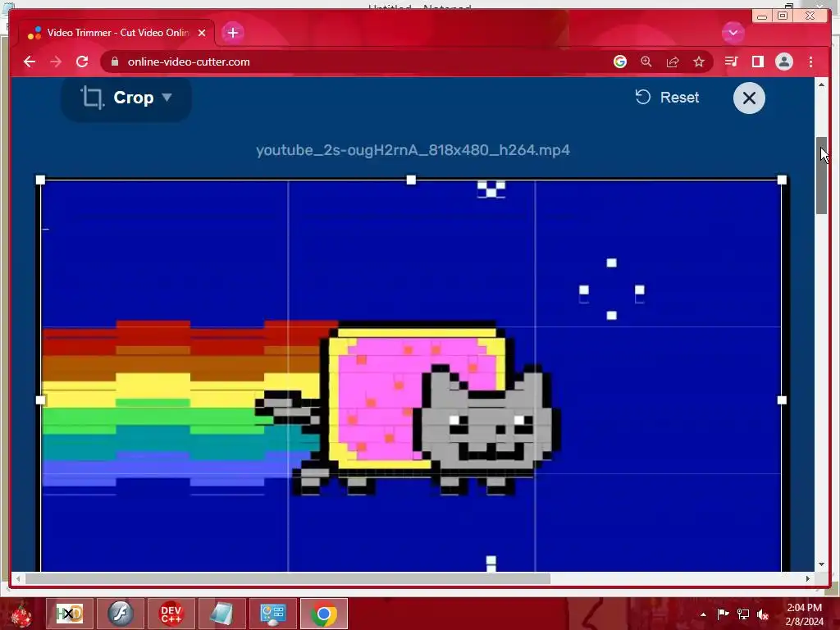840x630 pixels.
Task: Open Notepad from the taskbar
Action: pyautogui.click(x=221, y=614)
